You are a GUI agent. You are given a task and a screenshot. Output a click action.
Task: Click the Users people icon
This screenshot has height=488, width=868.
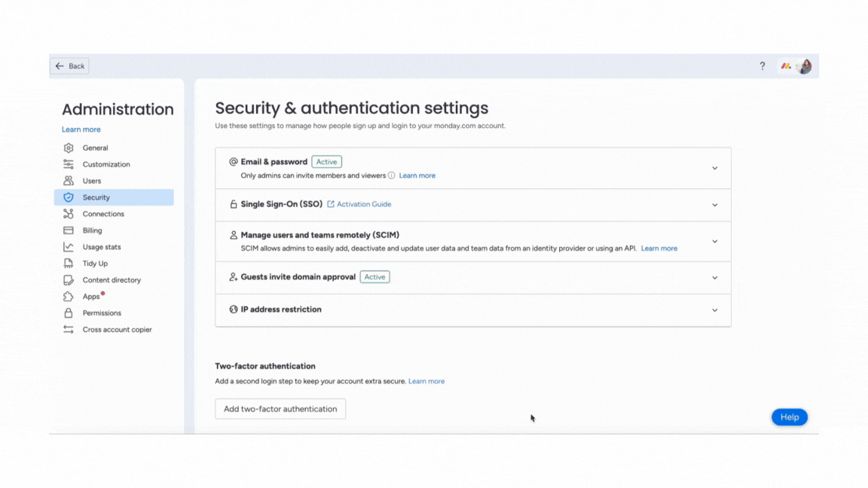[x=67, y=181]
